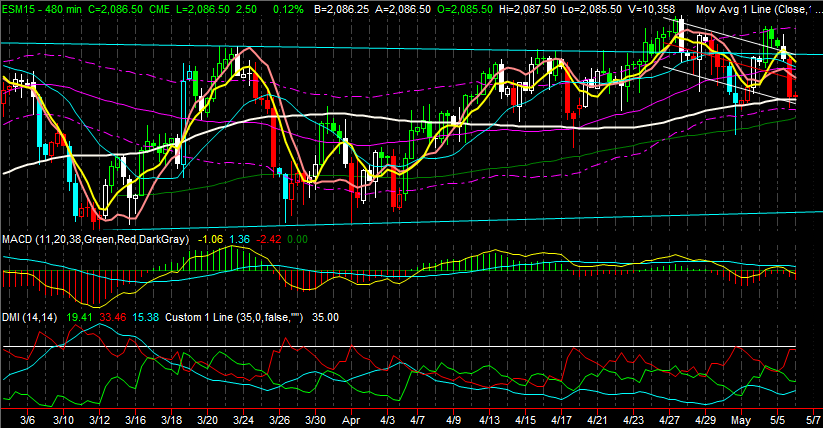The image size is (823, 428).
Task: Click the 3/16 date on time axis
Action: [135, 420]
